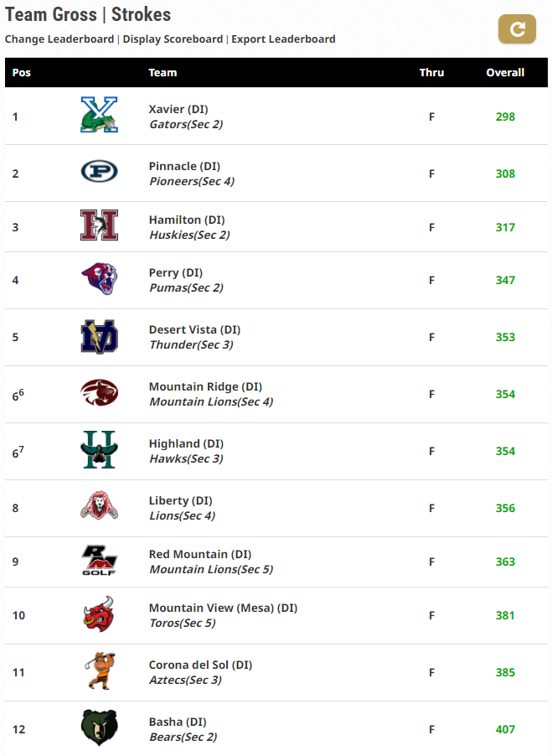The width and height of the screenshot is (552, 756).
Task: Click the Pinnacle Pioneers P logo
Action: 99,171
